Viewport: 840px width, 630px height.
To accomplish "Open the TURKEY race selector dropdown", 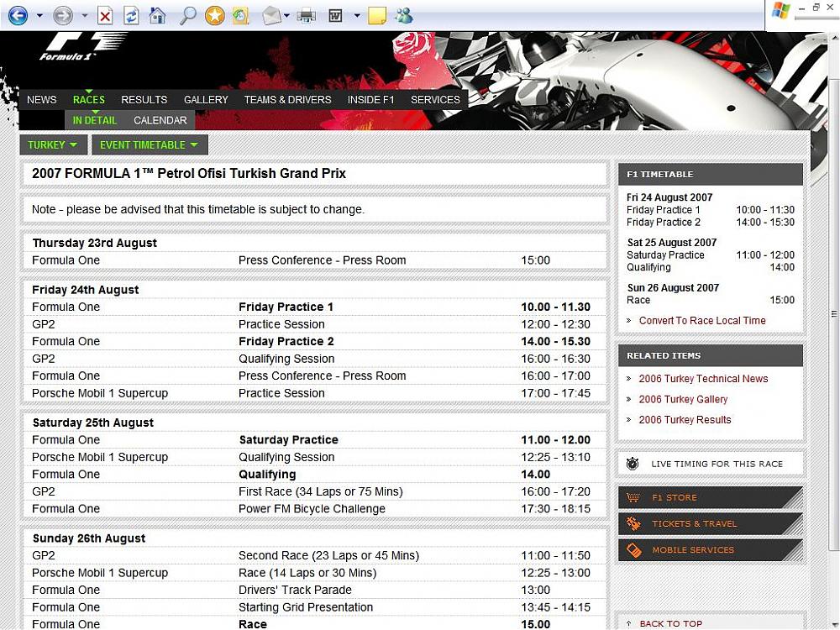I will tap(52, 144).
